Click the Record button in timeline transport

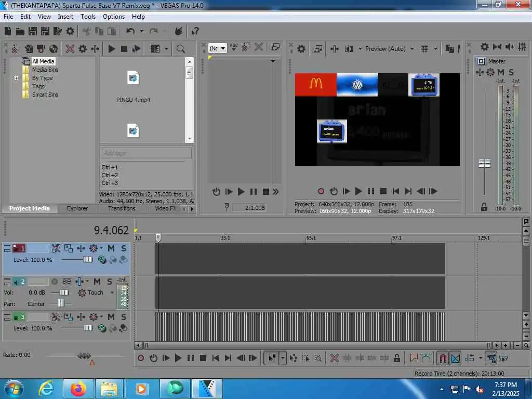pos(141,358)
